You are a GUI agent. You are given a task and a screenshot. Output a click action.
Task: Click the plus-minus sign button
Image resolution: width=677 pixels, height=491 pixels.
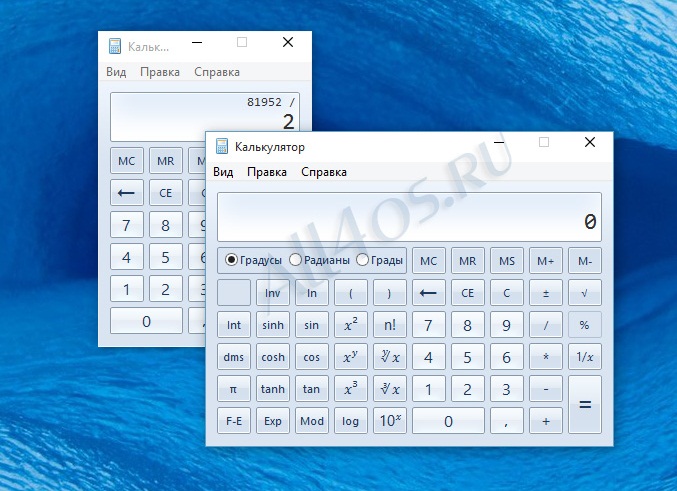546,293
